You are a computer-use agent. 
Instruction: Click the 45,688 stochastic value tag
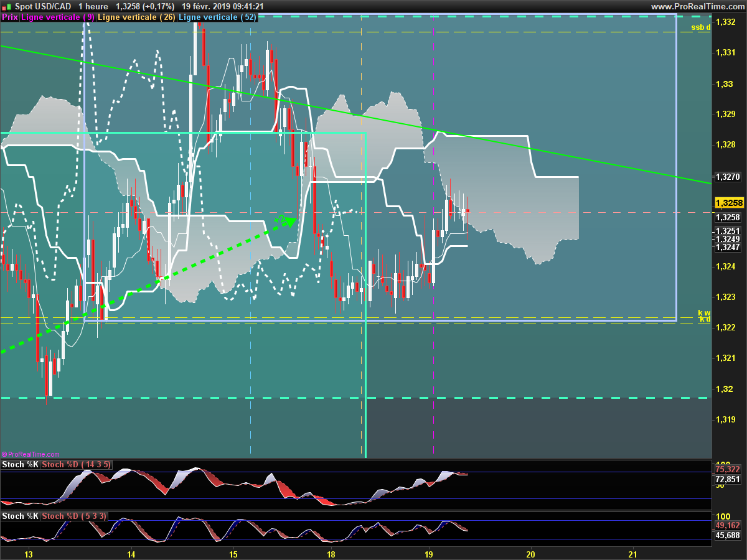(x=728, y=535)
